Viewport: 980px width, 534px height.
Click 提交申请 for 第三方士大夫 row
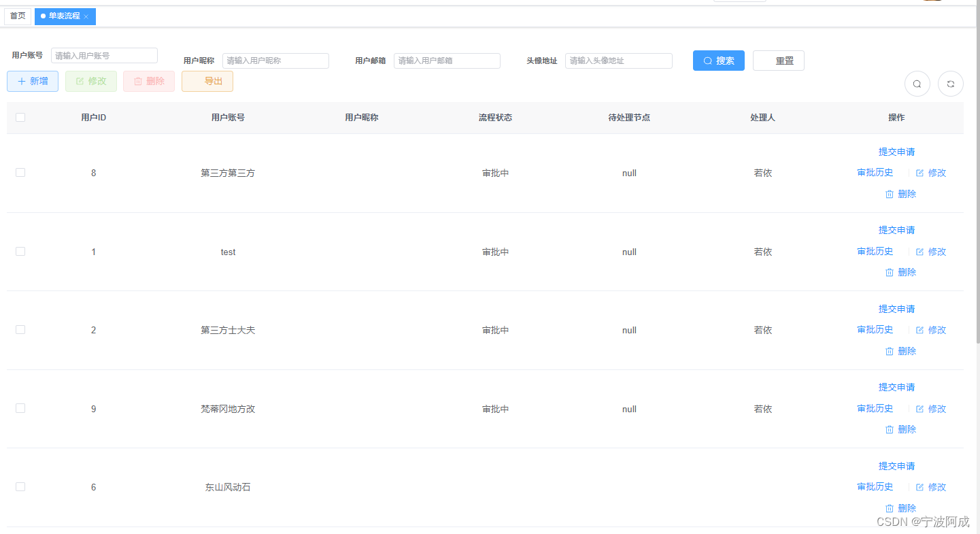click(896, 309)
